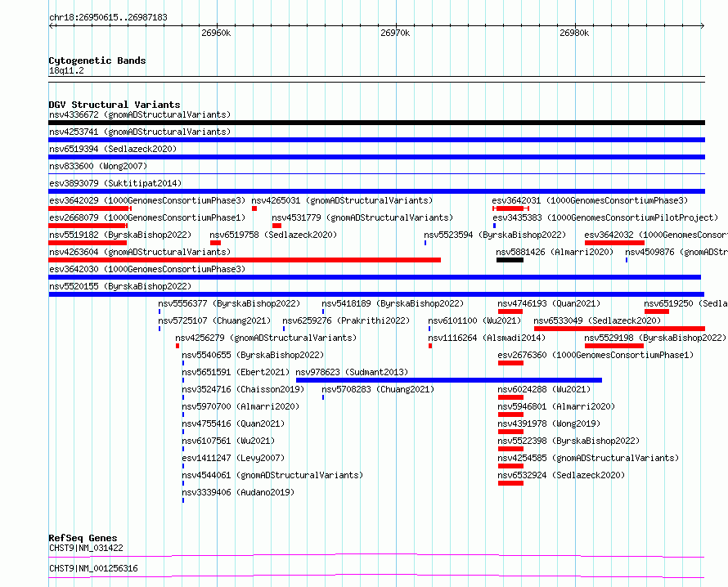Click nsv6532924 (Sedlazeck2020) label

click(561, 475)
